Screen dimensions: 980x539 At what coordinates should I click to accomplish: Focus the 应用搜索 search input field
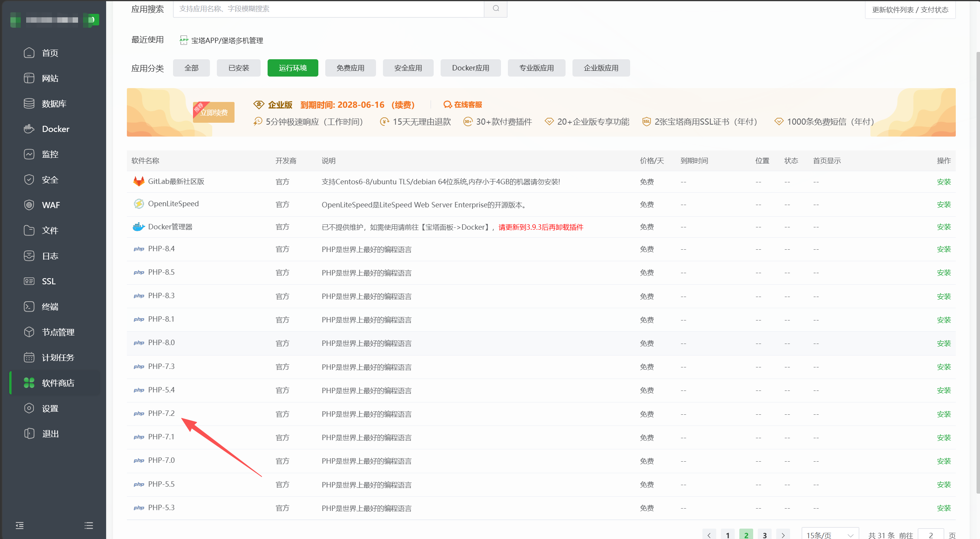(329, 8)
